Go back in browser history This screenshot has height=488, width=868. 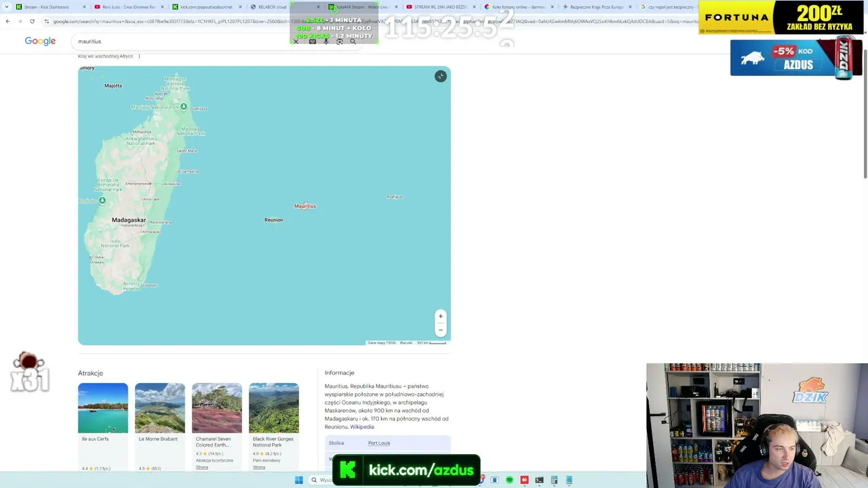coord(7,21)
